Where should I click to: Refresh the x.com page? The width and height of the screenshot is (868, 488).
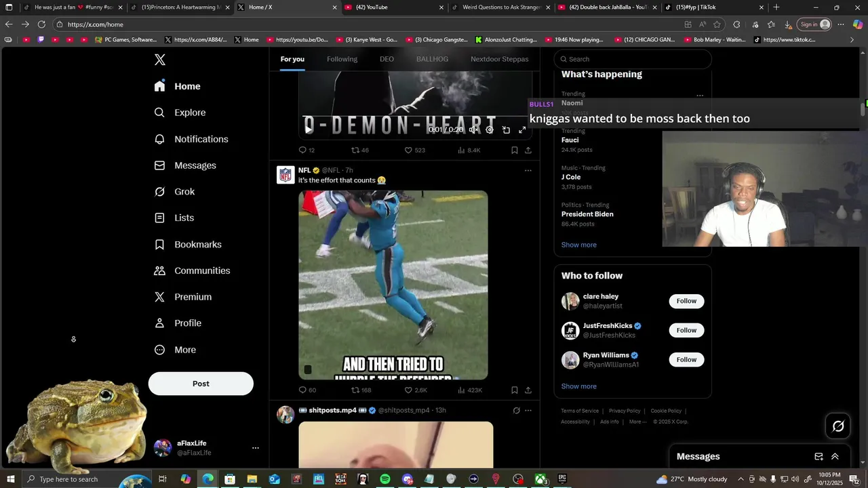(41, 24)
